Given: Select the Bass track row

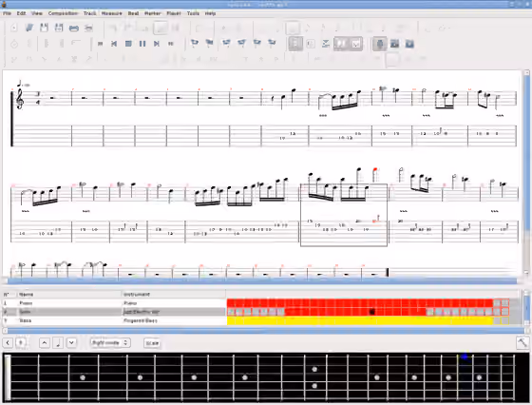Looking at the screenshot, I should click(114, 320).
